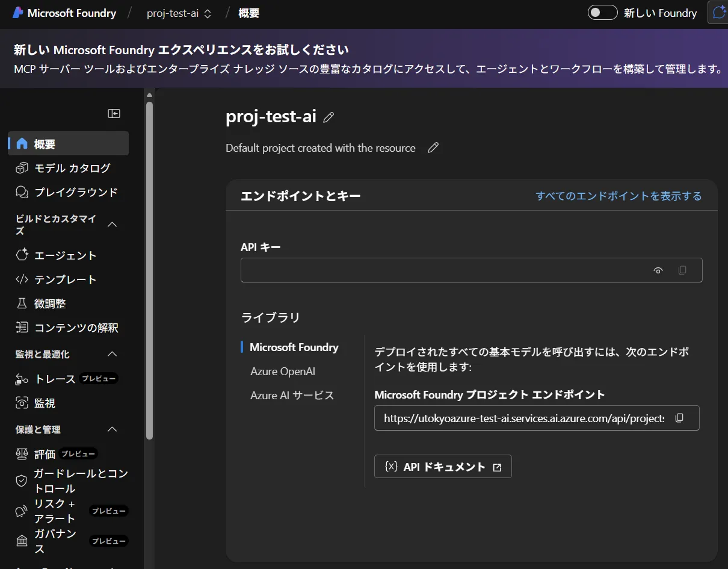This screenshot has height=569, width=728.
Task: Collapse the 保護と管理 section
Action: click(112, 429)
